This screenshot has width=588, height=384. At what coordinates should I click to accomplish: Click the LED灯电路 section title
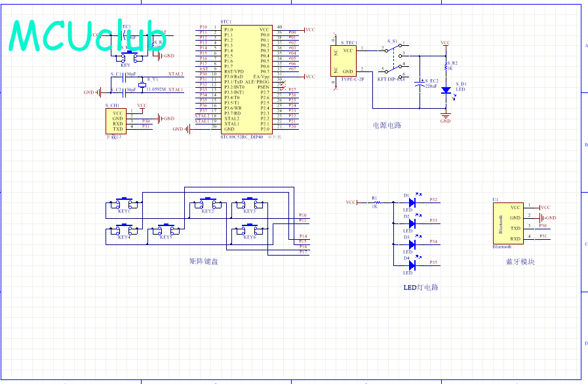(x=421, y=287)
